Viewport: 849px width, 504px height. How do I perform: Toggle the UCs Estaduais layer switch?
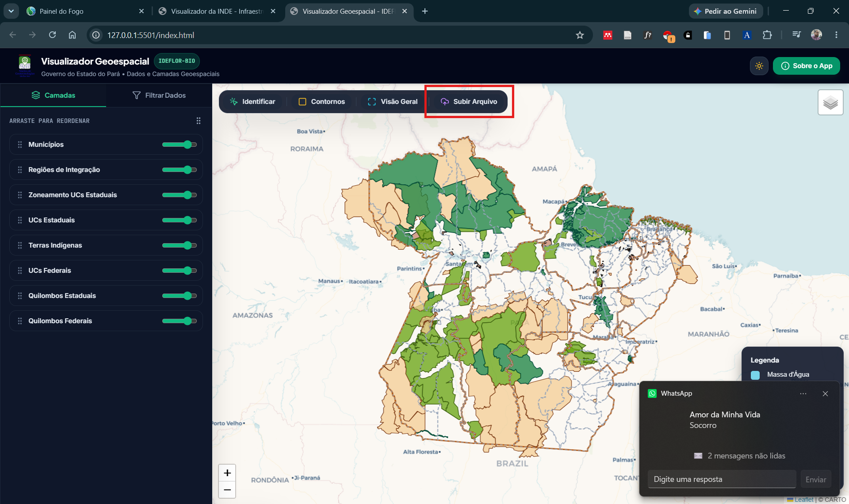(179, 220)
